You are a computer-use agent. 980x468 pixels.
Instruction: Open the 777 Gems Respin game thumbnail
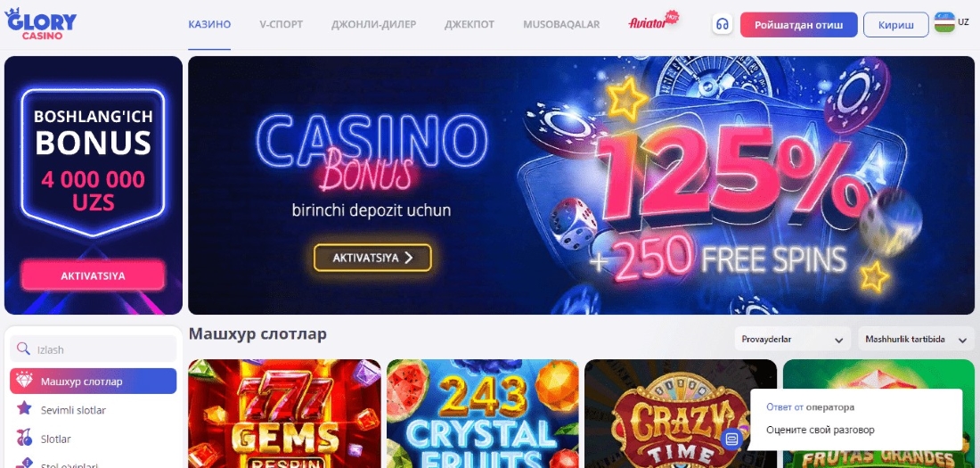coord(284,414)
